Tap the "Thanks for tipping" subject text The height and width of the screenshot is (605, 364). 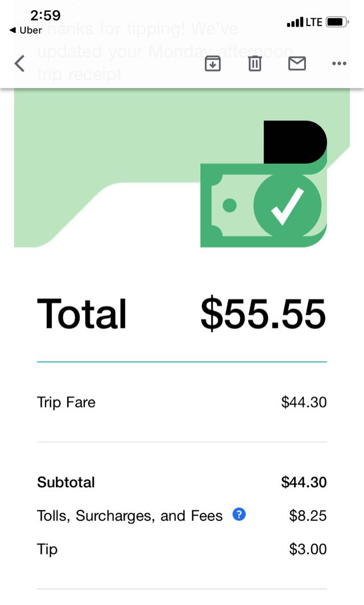pyautogui.click(x=165, y=51)
